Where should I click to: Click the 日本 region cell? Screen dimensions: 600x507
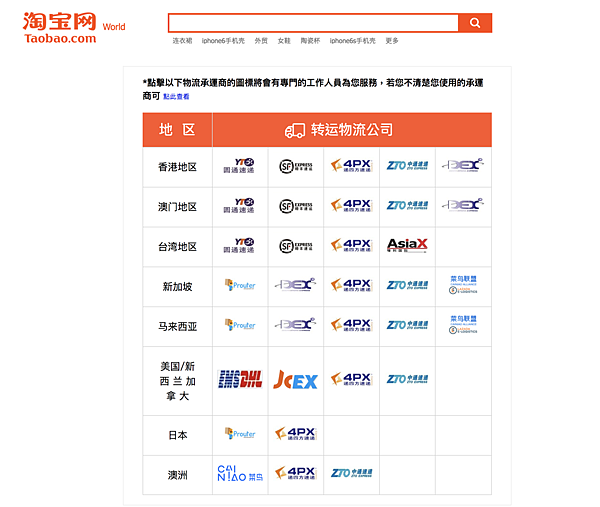[178, 435]
